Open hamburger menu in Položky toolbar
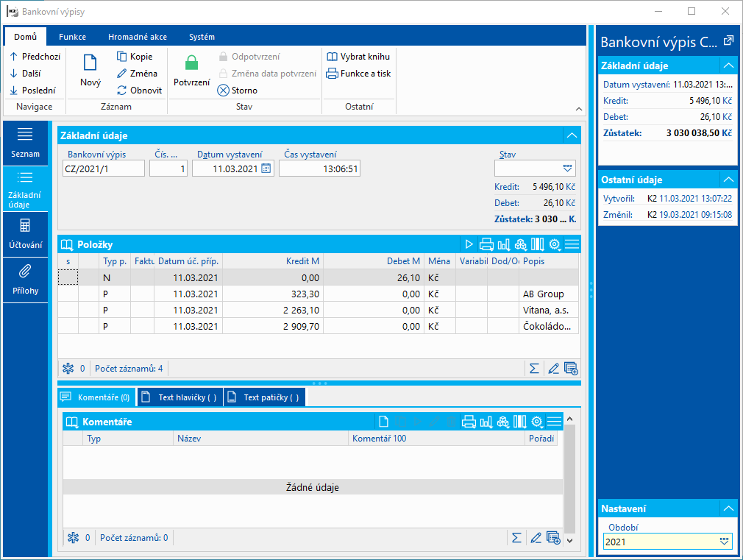This screenshot has width=743, height=560. point(572,244)
